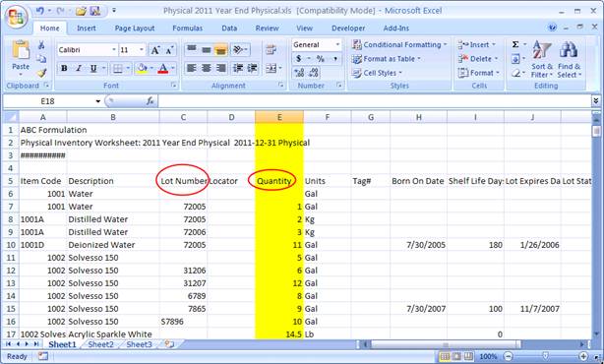The width and height of the screenshot is (604, 364).
Task: Click the Wrap Text icon
Action: [x=272, y=50]
